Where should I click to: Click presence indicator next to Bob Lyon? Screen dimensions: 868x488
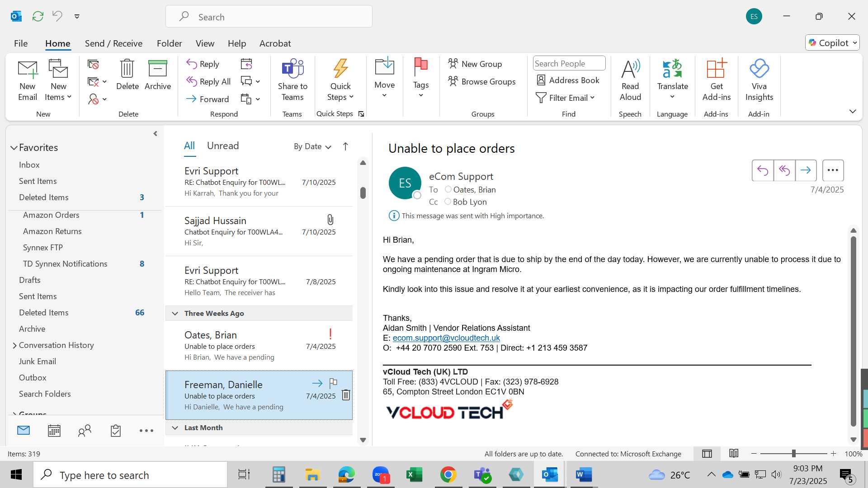[448, 202]
